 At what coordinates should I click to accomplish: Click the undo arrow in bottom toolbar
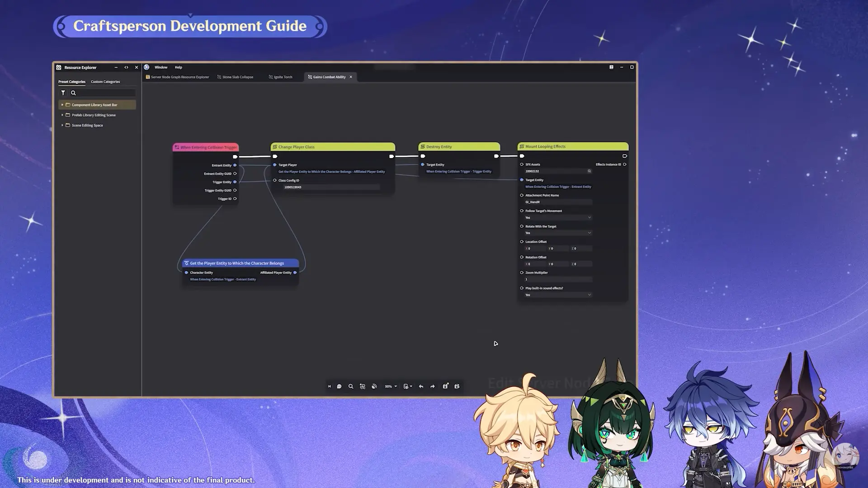click(421, 386)
